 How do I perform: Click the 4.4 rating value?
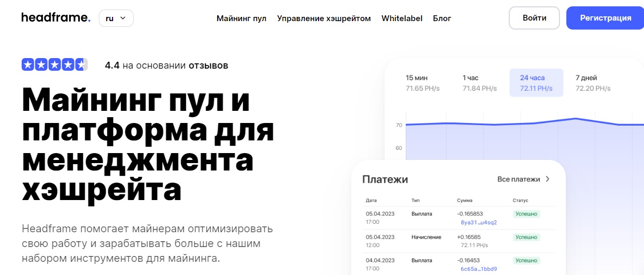112,65
